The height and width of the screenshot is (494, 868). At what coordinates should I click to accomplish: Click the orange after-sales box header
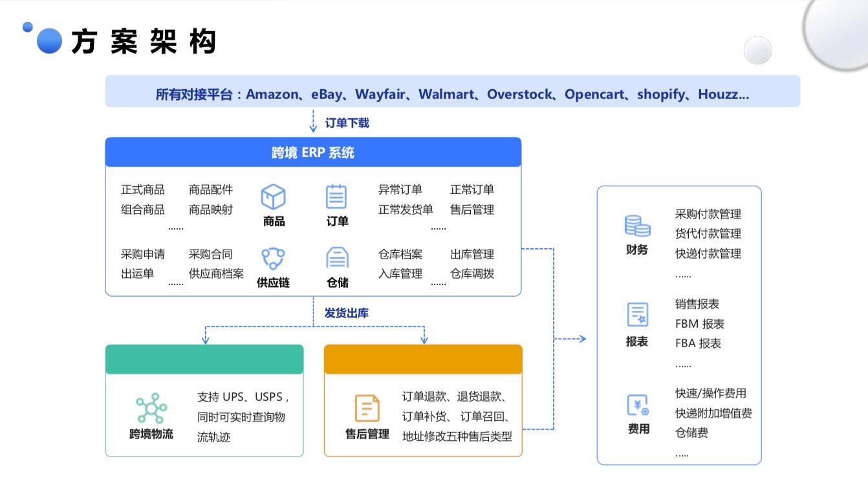pyautogui.click(x=422, y=360)
